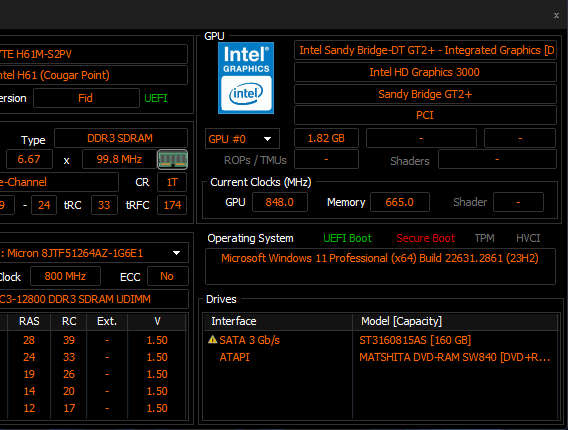The height and width of the screenshot is (430, 568).
Task: Click the Shader clock field
Action: tap(518, 202)
